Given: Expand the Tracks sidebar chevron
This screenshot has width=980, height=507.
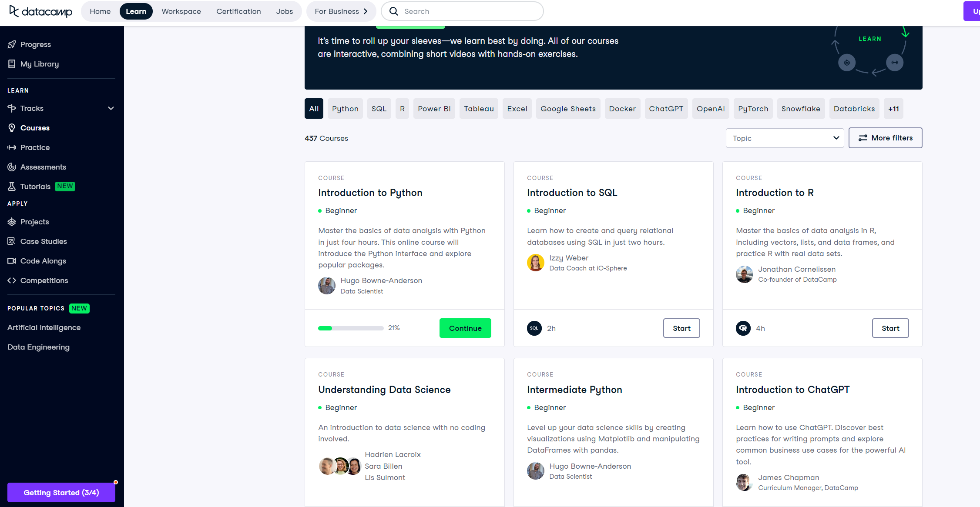Looking at the screenshot, I should pyautogui.click(x=111, y=108).
